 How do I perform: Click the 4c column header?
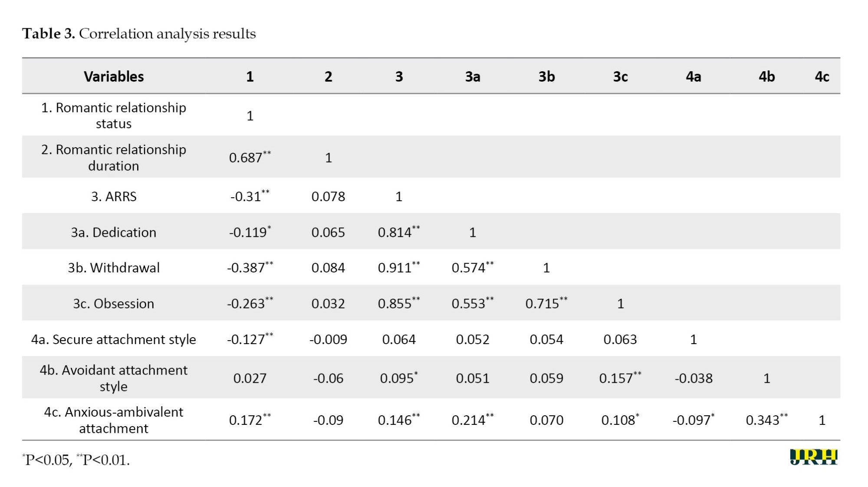pyautogui.click(x=822, y=76)
